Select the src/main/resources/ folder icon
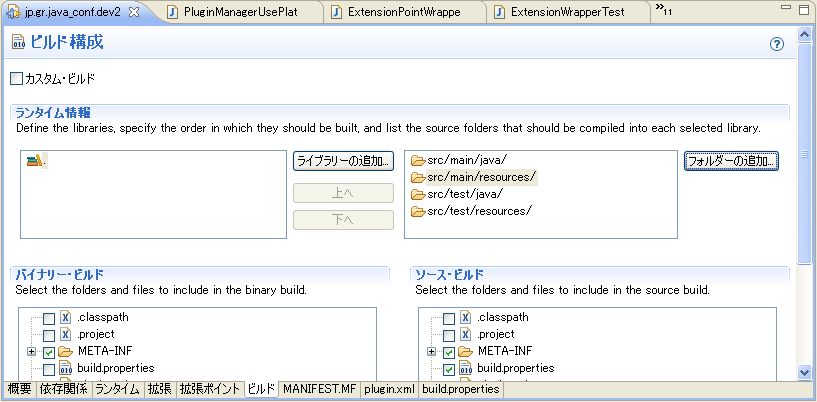Viewport: 817px width, 402px height. [x=418, y=178]
